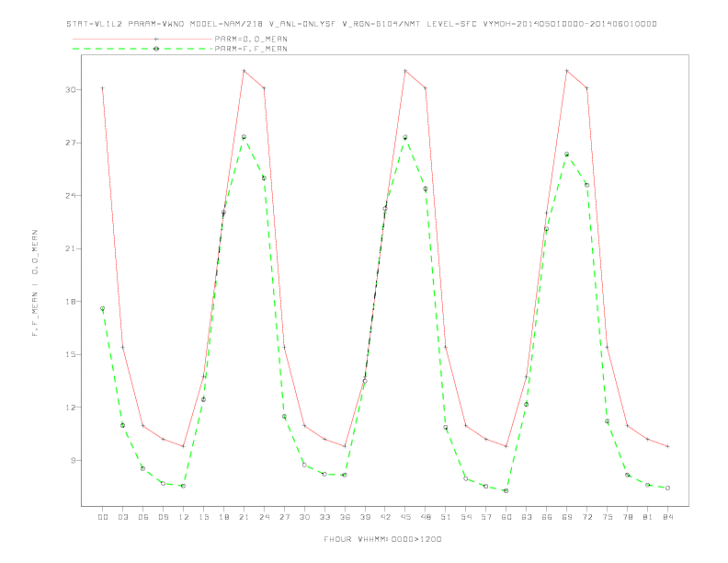Select the PARM=O.O_MEAN legend label

point(251,39)
